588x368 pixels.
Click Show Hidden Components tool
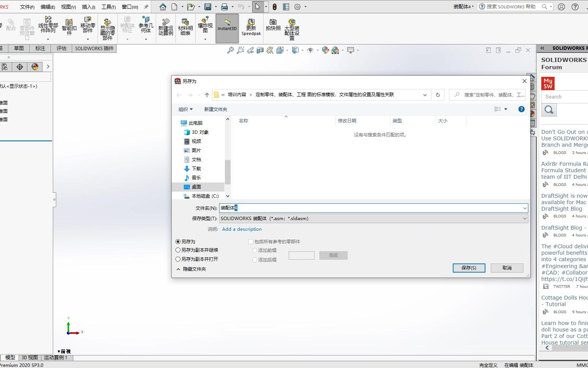coord(107,29)
